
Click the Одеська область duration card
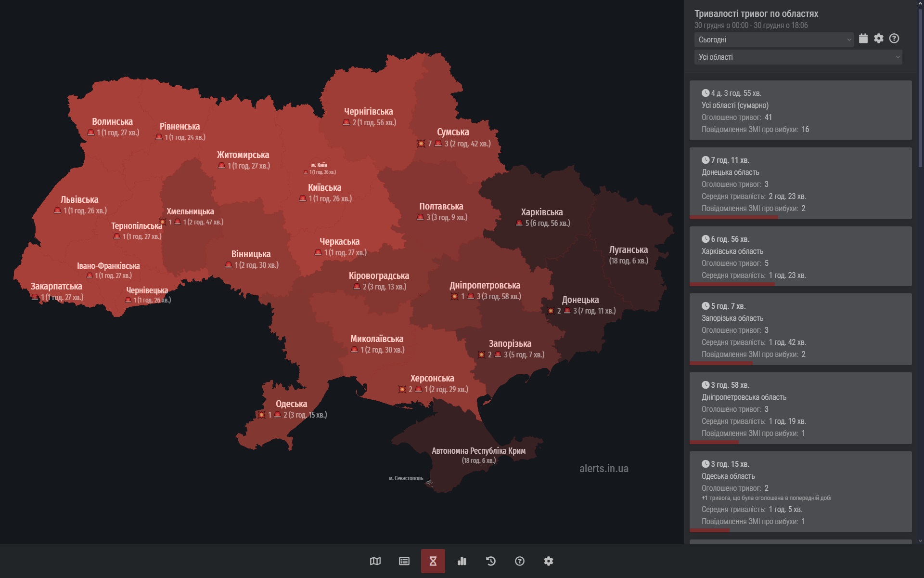(800, 491)
